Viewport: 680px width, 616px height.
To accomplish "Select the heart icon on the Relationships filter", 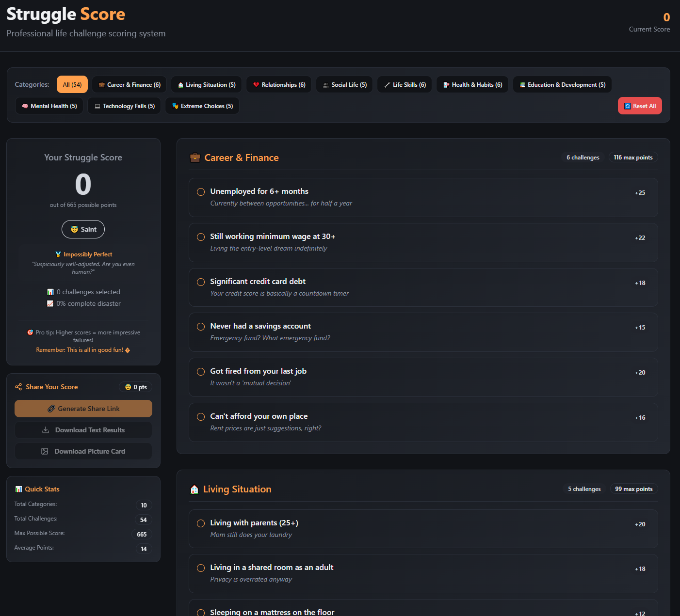I will coord(257,84).
